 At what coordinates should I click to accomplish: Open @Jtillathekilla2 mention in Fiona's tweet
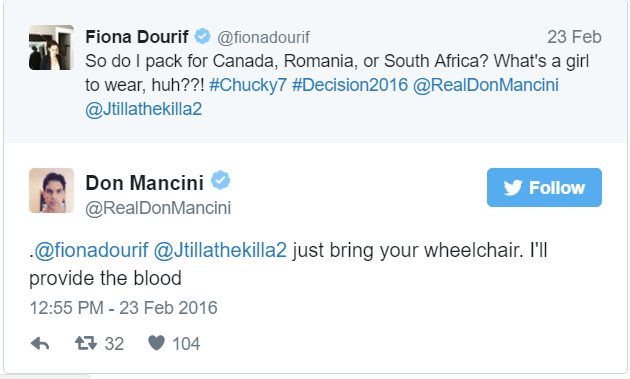point(143,109)
